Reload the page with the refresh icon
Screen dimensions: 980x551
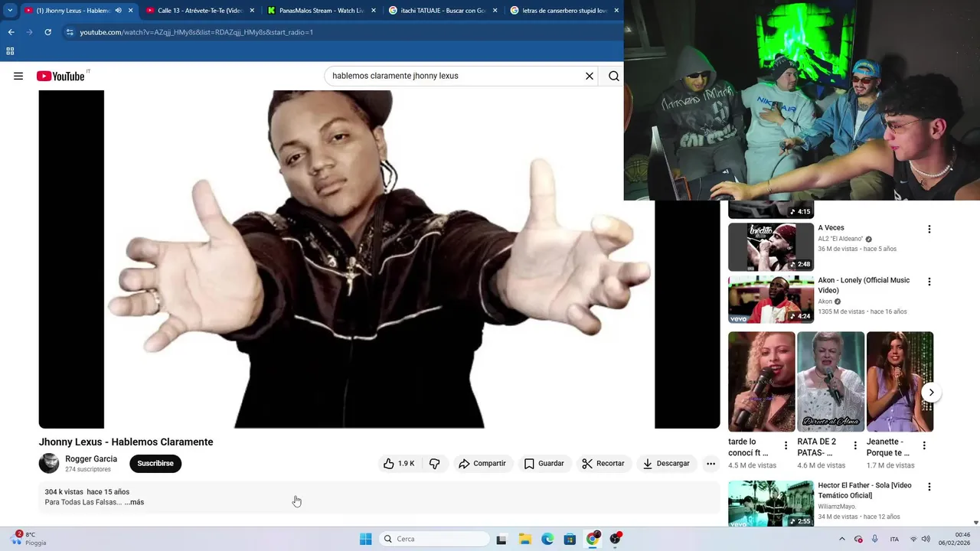coord(47,32)
